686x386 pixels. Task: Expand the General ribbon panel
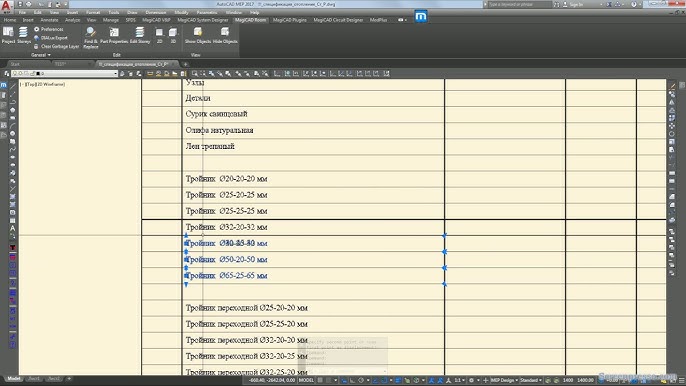click(41, 55)
